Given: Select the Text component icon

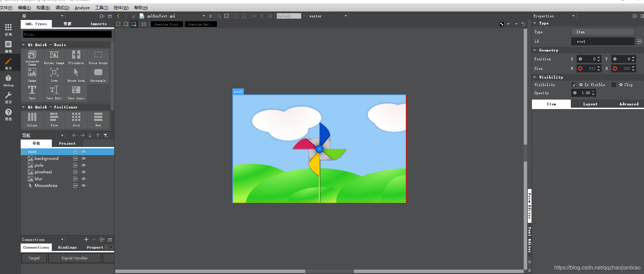Looking at the screenshot, I should [x=32, y=90].
